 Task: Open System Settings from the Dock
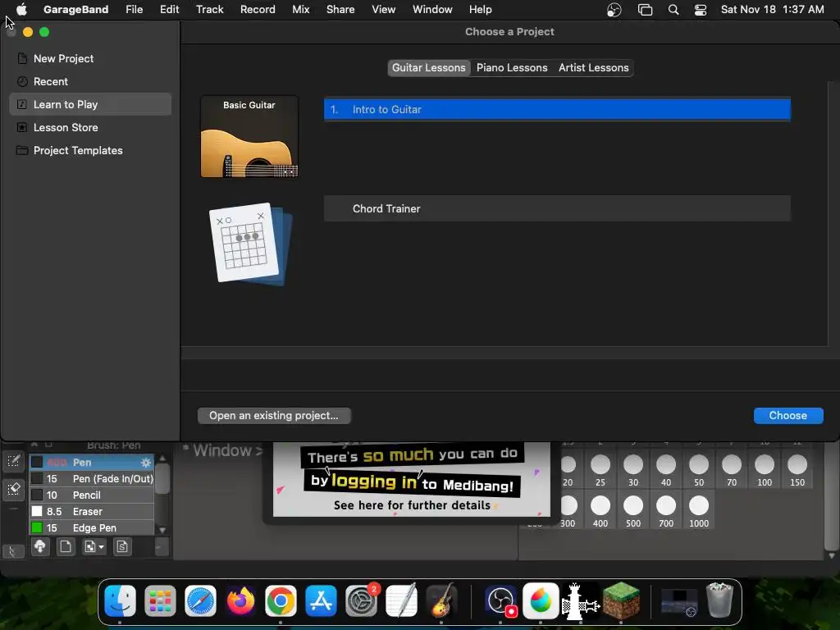click(x=361, y=600)
